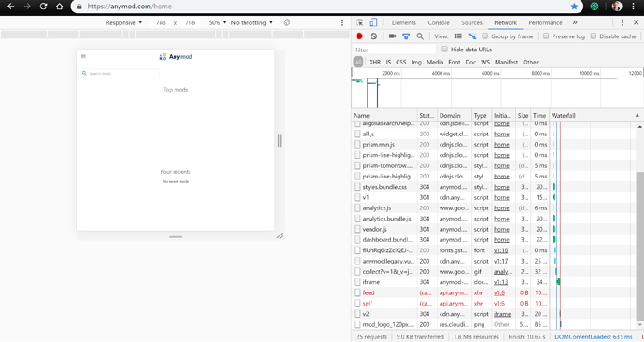Image resolution: width=644 pixels, height=342 pixels.
Task: Open the green browser extension icon
Action: 595,7
